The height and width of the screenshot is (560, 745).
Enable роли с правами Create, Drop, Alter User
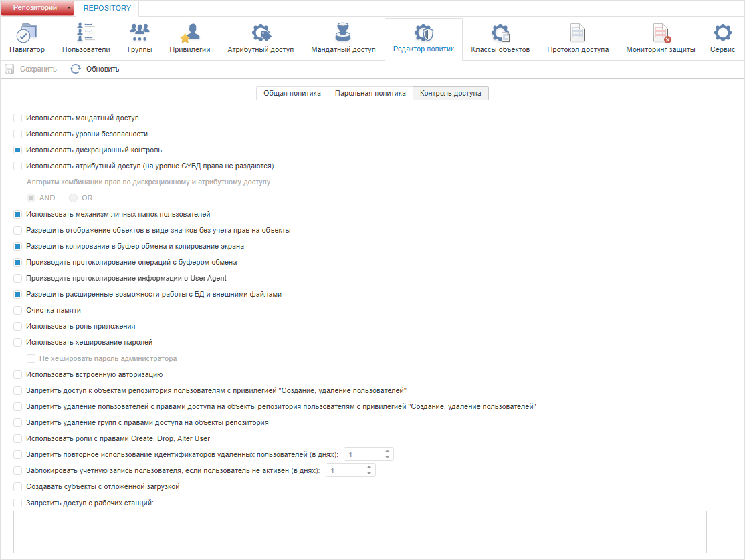click(x=17, y=439)
